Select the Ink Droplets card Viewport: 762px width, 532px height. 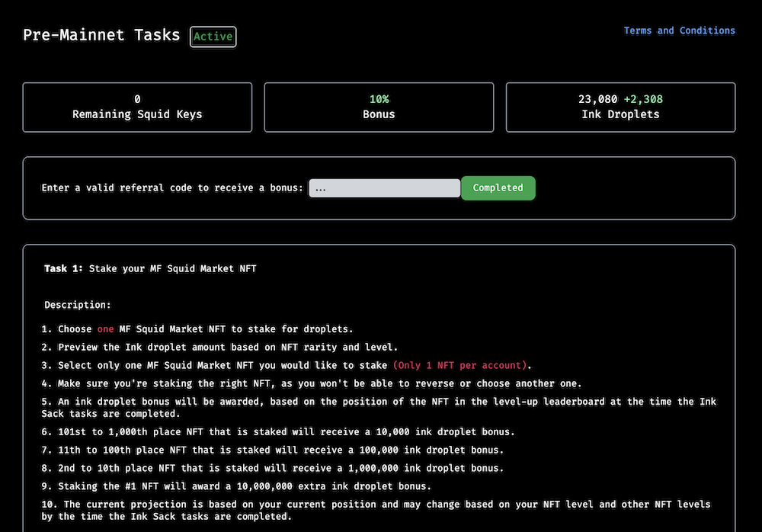coord(620,107)
